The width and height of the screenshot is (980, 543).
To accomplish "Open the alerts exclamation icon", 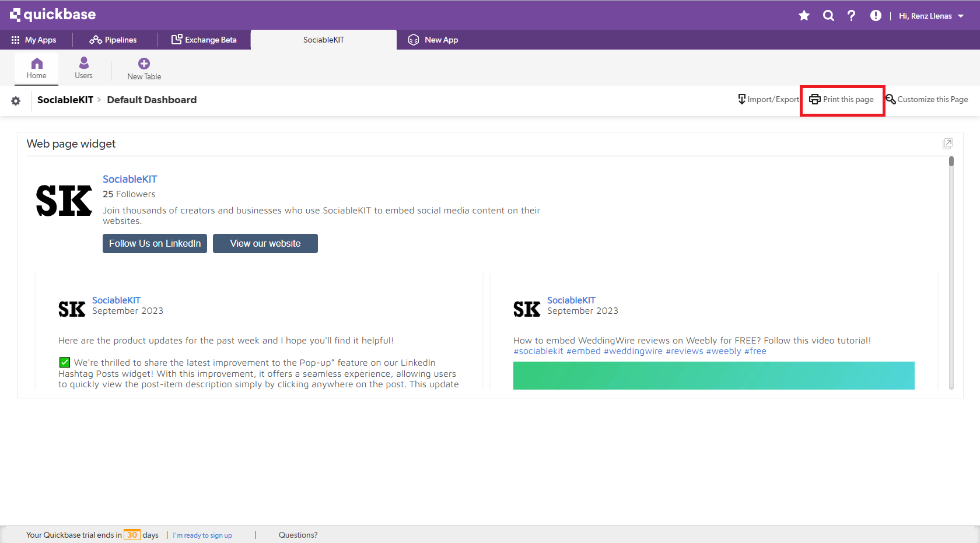I will click(876, 16).
